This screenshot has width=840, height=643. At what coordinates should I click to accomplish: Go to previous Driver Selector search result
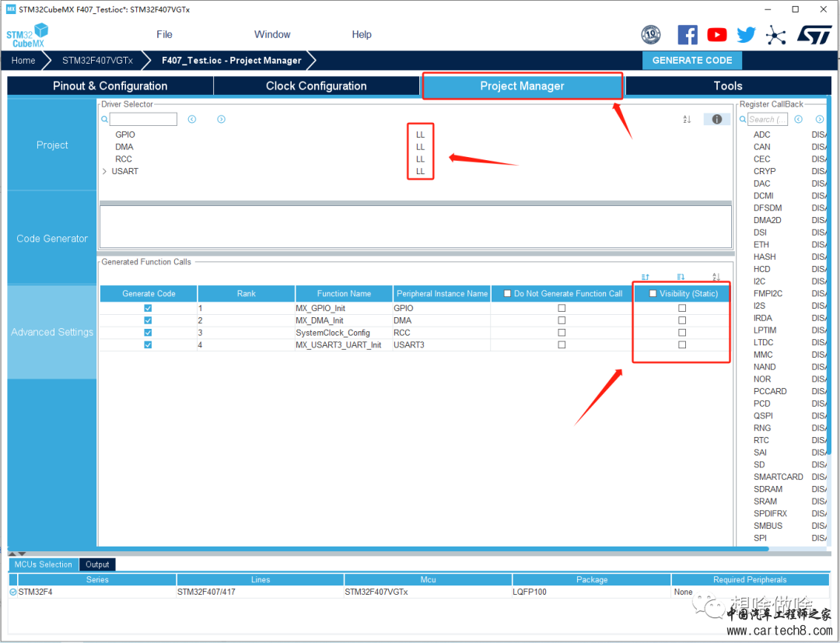tap(192, 119)
